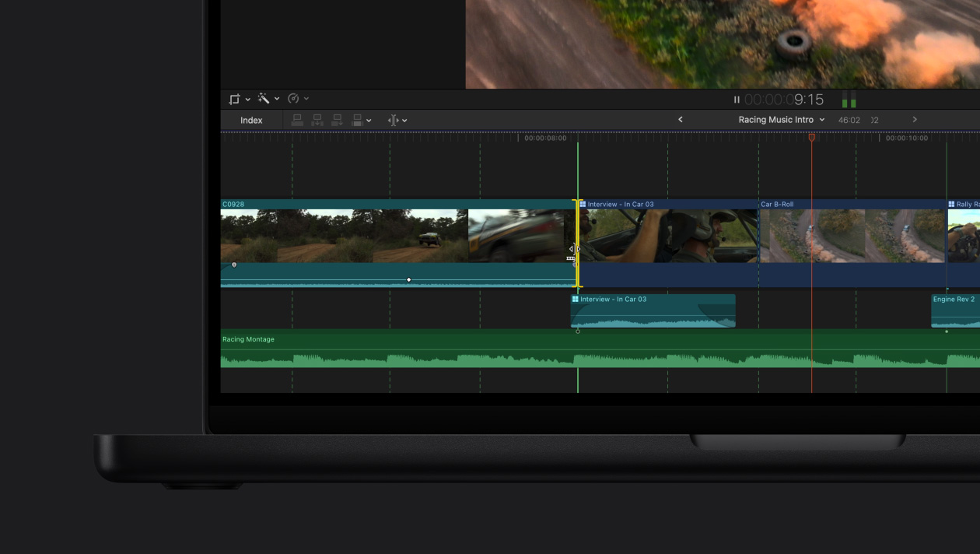
Task: Pause playback via the timecode pause icon
Action: 737,99
